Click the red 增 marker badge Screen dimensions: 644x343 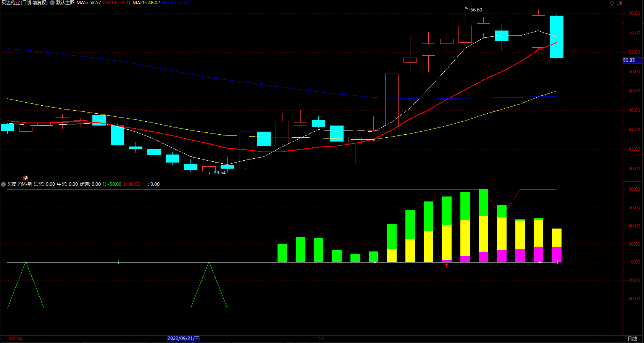pos(25,178)
